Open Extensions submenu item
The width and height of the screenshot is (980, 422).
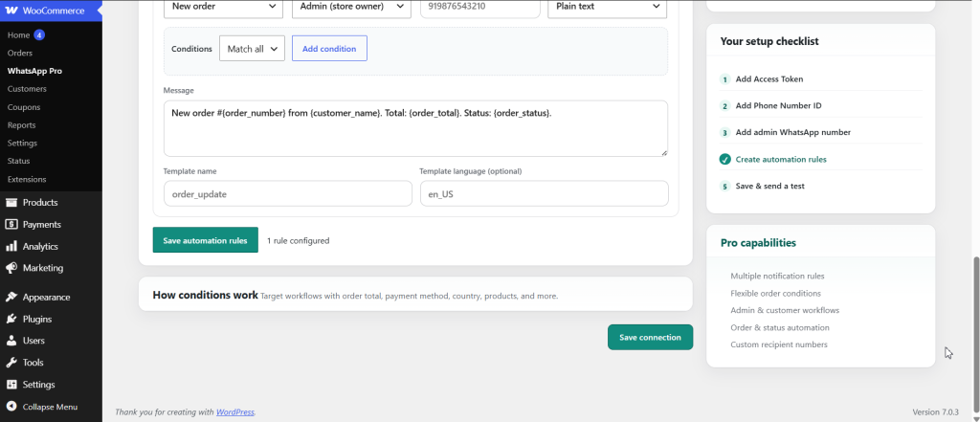click(27, 180)
